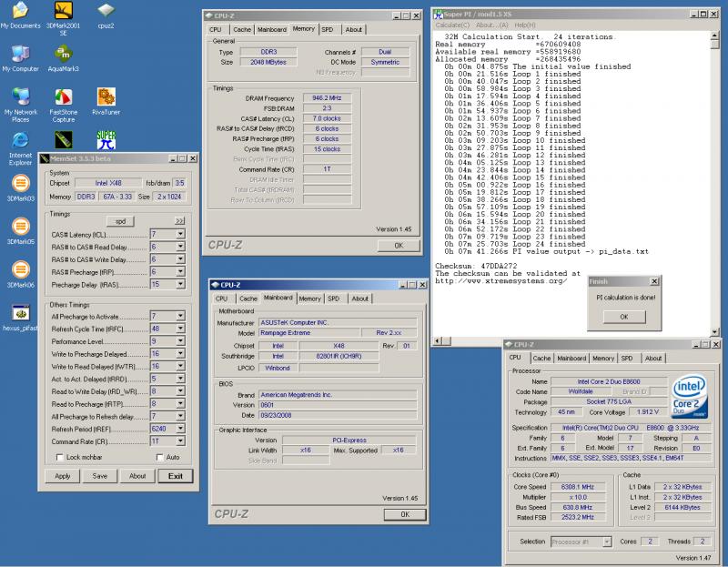Switch to SPD tab in the CPU-Z Memory window
Image resolution: width=728 pixels, height=567 pixels.
click(328, 29)
